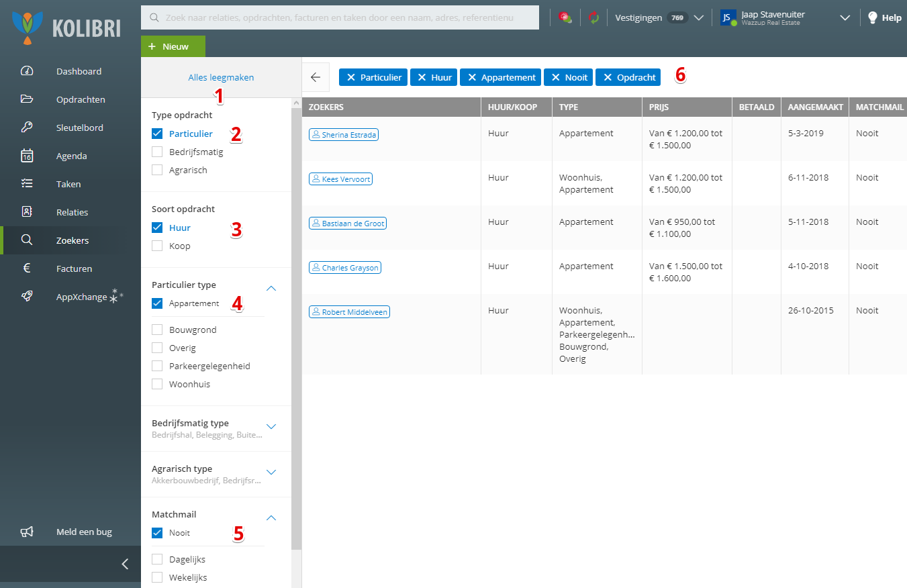Image resolution: width=907 pixels, height=588 pixels.
Task: Expand the Agrarisch type section
Action: click(271, 472)
